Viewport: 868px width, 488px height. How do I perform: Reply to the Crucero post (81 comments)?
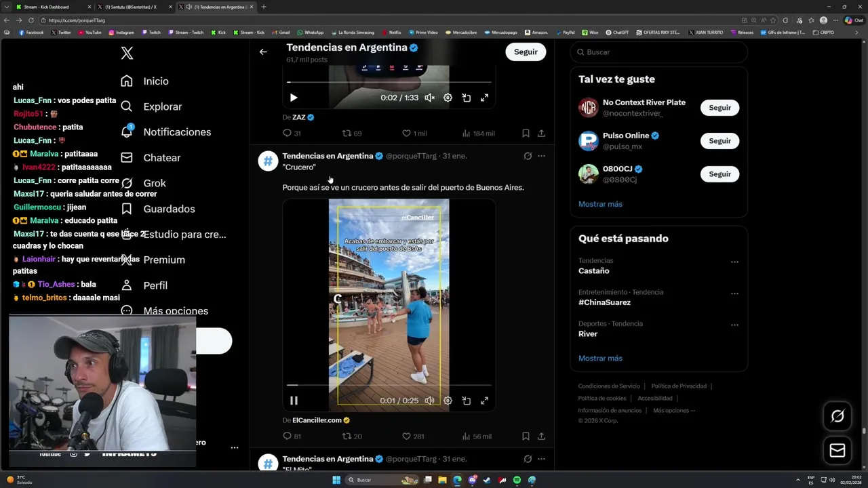click(x=292, y=436)
